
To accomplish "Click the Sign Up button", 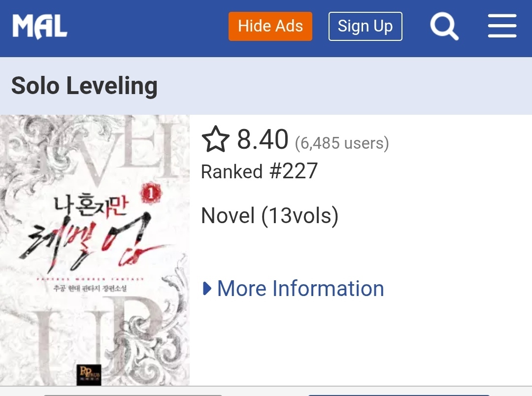I will click(x=365, y=27).
